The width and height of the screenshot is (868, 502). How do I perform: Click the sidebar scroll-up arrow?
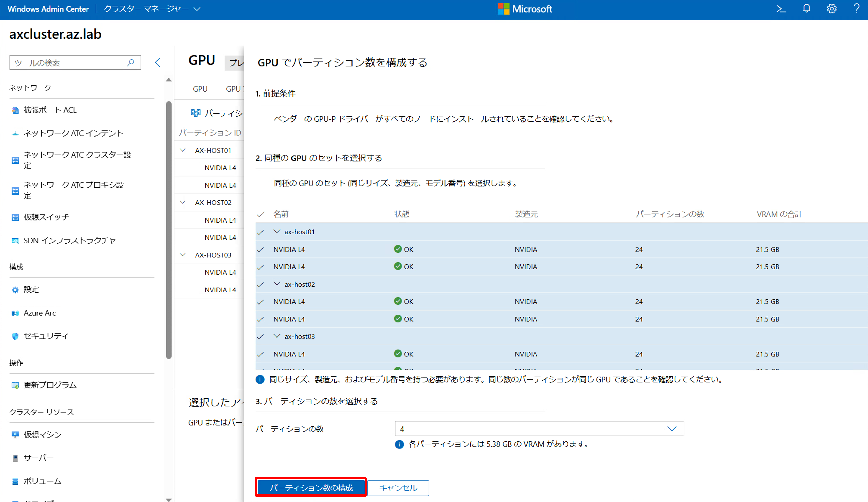point(169,80)
